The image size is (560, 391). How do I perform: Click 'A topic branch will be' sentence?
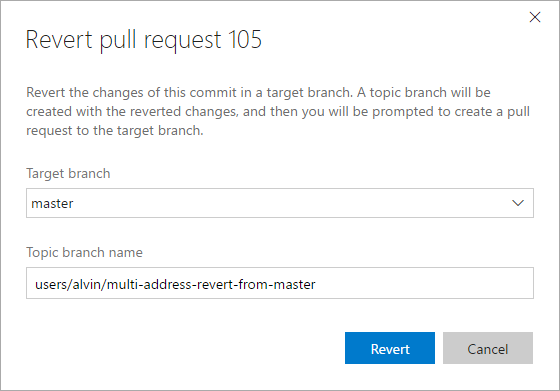tap(424, 92)
